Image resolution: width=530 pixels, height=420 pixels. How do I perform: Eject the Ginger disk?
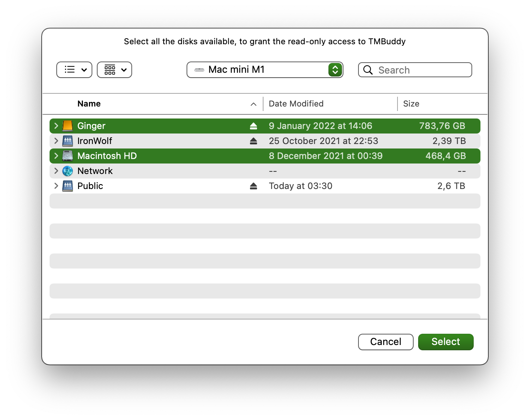click(x=253, y=126)
